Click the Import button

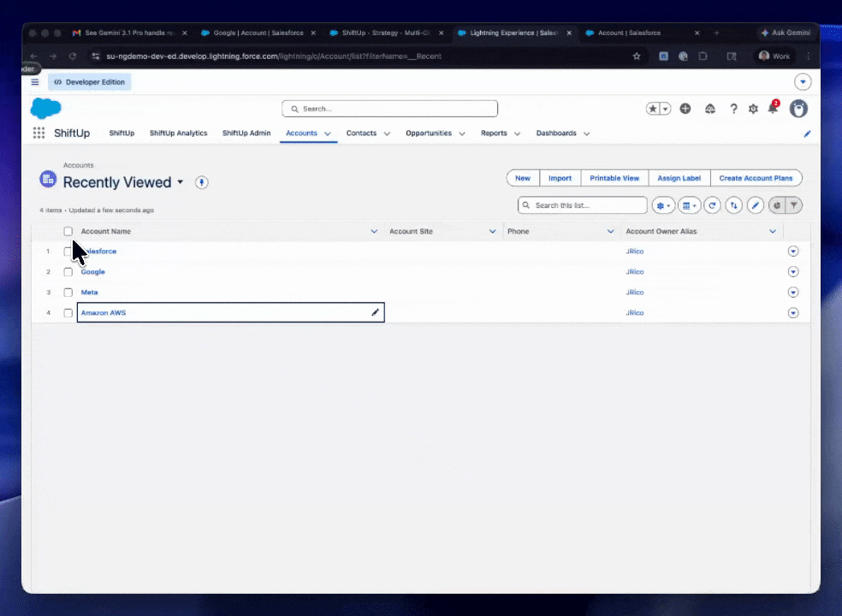pos(560,178)
